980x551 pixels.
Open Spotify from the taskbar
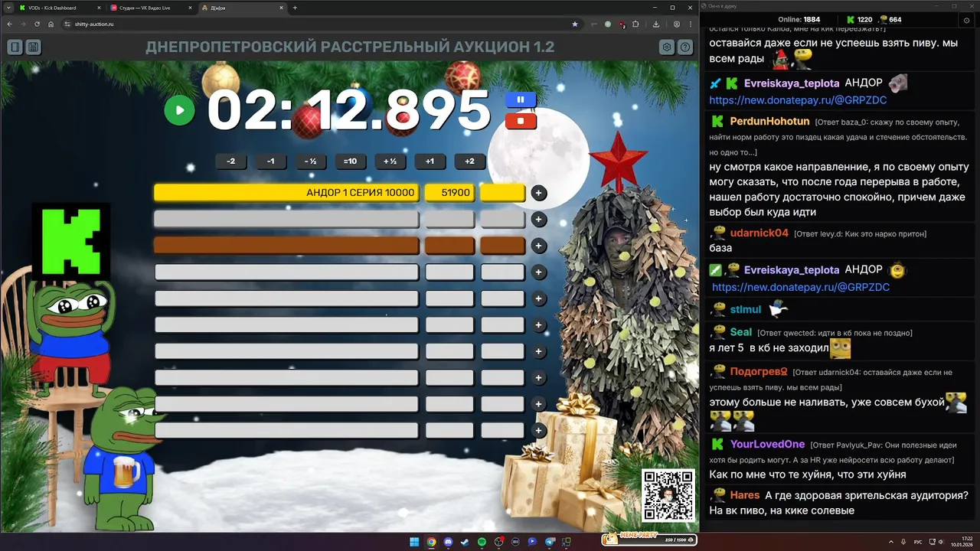coord(482,542)
